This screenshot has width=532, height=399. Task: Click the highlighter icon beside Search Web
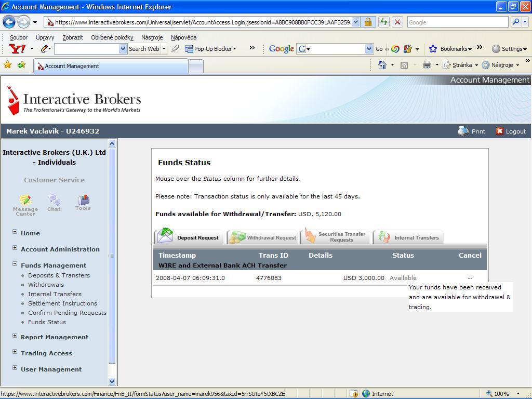tap(176, 49)
